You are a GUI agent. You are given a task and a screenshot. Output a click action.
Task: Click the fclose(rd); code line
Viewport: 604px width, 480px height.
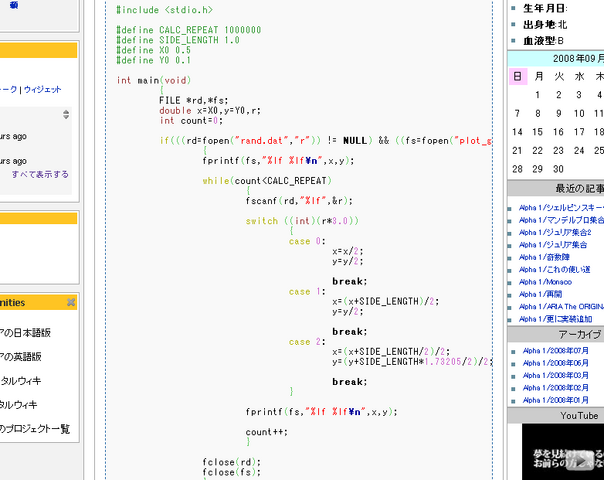232,462
